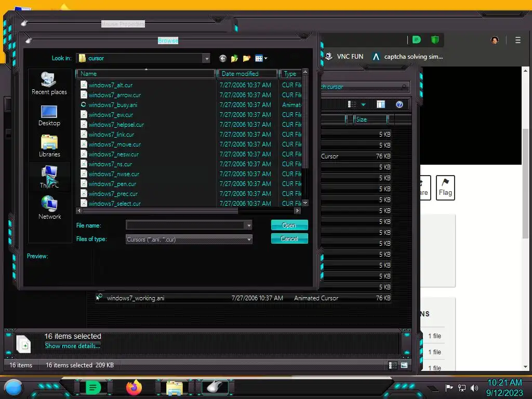This screenshot has width=532, height=399.
Task: Click the horizontal scrollbar thumb in file list
Action: (x=161, y=211)
